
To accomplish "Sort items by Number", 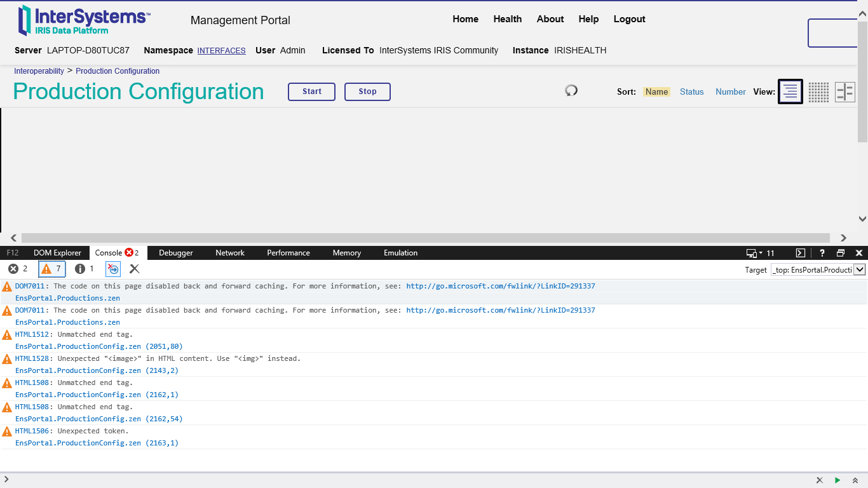I will coord(731,91).
